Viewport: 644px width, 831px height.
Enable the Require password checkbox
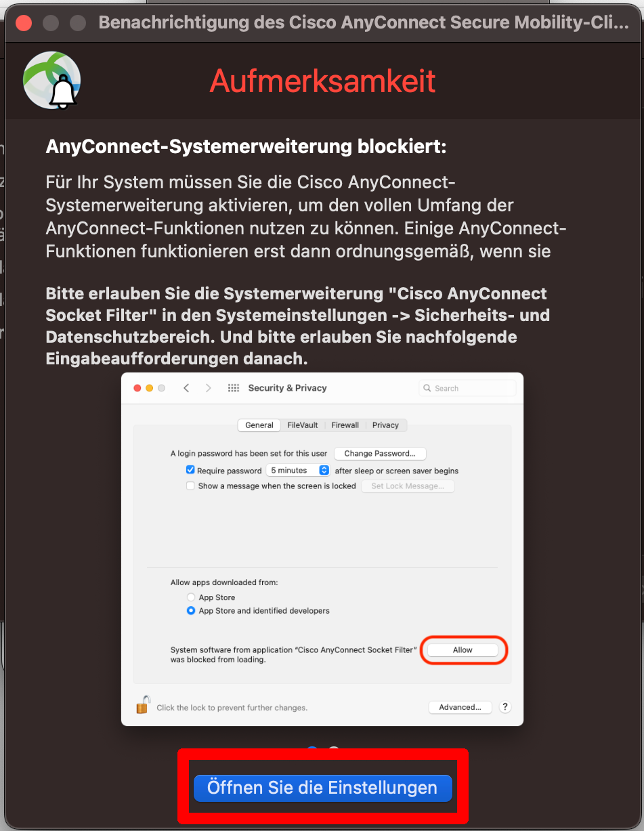tap(190, 469)
